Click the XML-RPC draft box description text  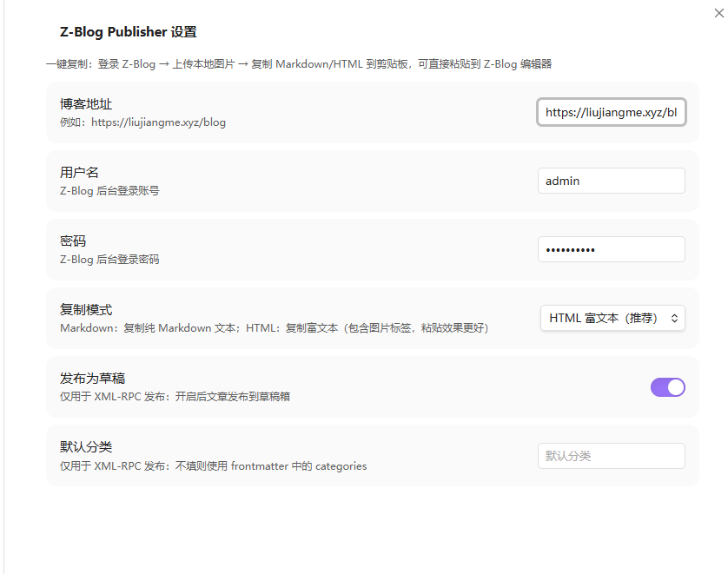pos(175,397)
